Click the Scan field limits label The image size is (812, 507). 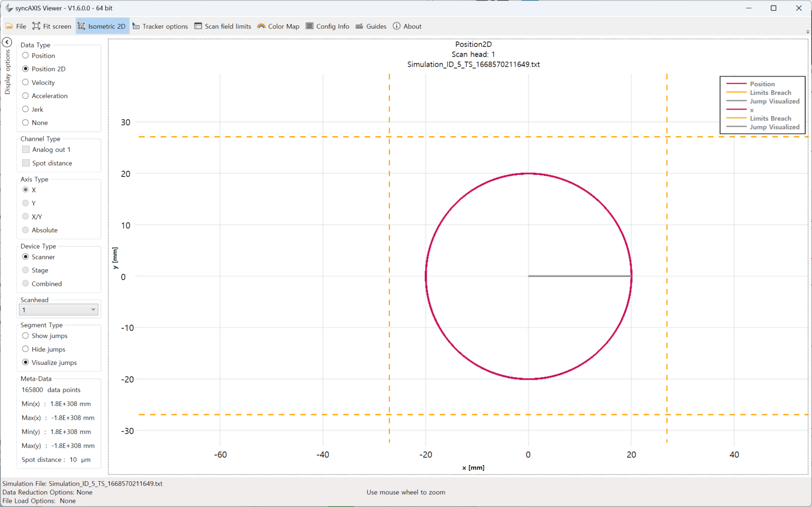(x=228, y=26)
